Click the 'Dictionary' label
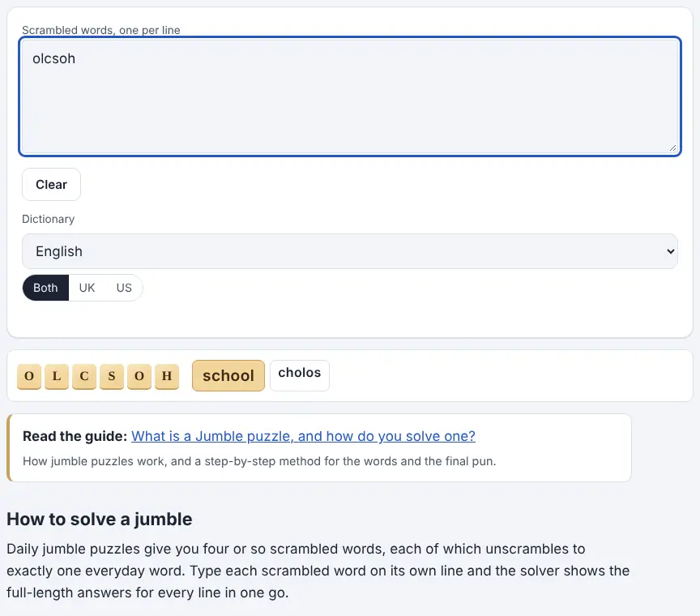This screenshot has width=700, height=616. [x=49, y=219]
